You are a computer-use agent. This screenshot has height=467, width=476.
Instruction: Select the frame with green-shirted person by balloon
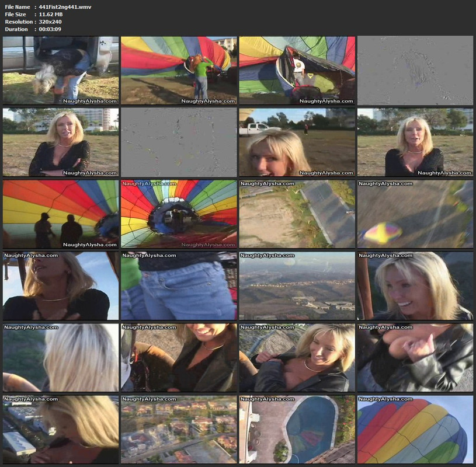click(179, 71)
